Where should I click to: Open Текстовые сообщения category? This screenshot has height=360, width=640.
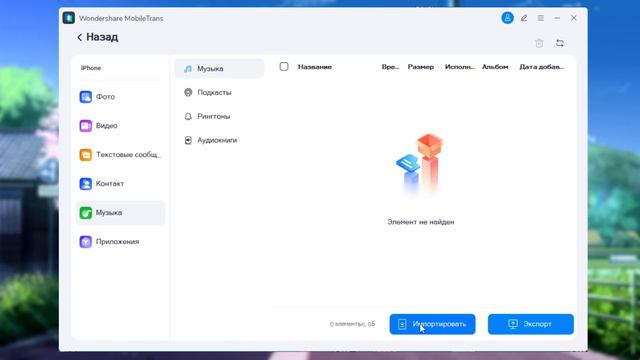pyautogui.click(x=120, y=155)
